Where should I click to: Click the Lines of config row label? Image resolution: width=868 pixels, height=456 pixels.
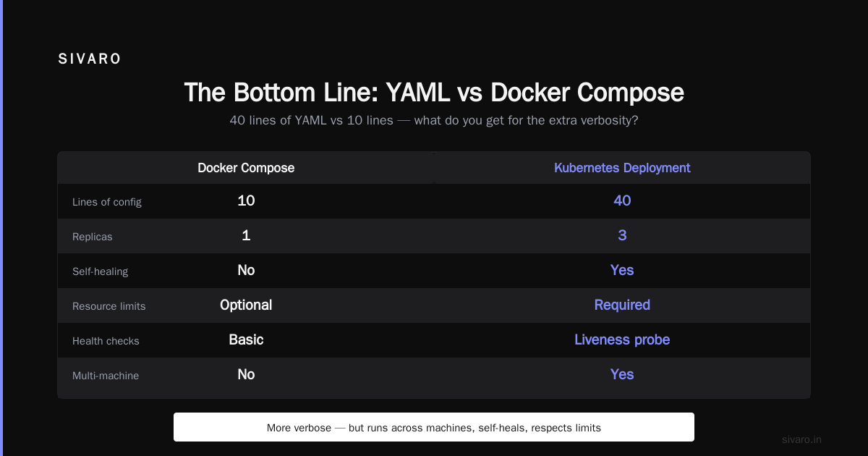(x=107, y=202)
